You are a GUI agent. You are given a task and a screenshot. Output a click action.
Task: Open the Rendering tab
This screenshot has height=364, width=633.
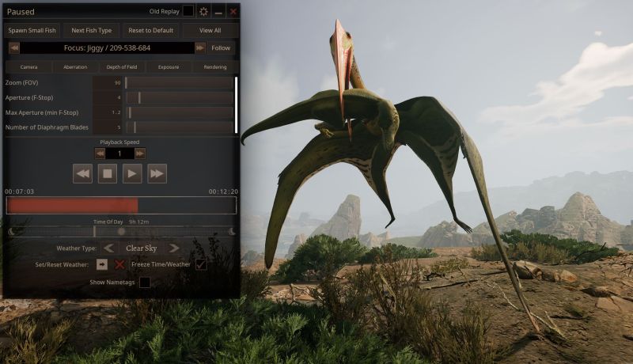coord(214,67)
